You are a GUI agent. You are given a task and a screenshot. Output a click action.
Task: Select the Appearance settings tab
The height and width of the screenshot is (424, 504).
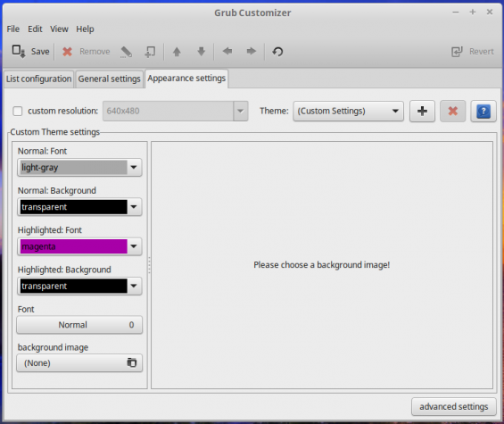click(x=186, y=79)
